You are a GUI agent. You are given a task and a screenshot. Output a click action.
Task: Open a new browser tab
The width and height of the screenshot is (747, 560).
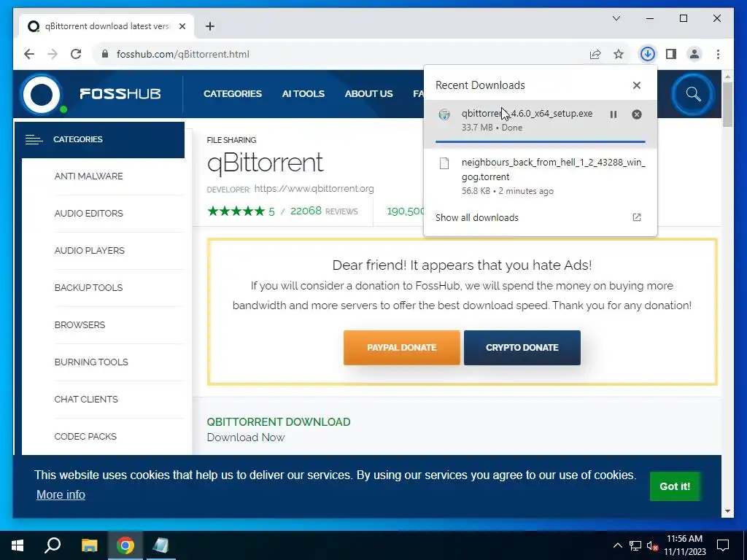(x=210, y=26)
